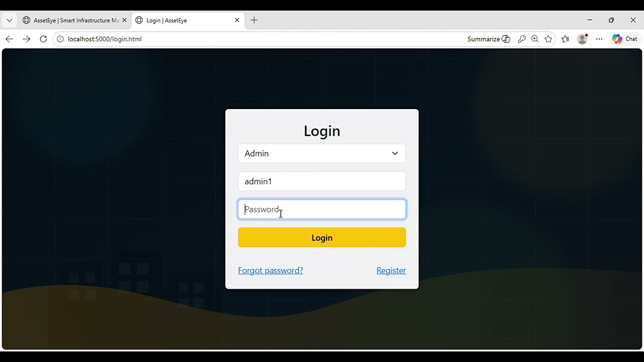The height and width of the screenshot is (362, 644).
Task: Click the zoom magnifier icon
Action: pos(535,39)
